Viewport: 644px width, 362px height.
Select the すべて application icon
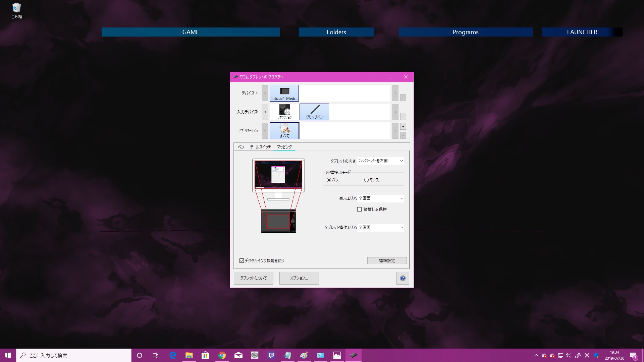284,130
